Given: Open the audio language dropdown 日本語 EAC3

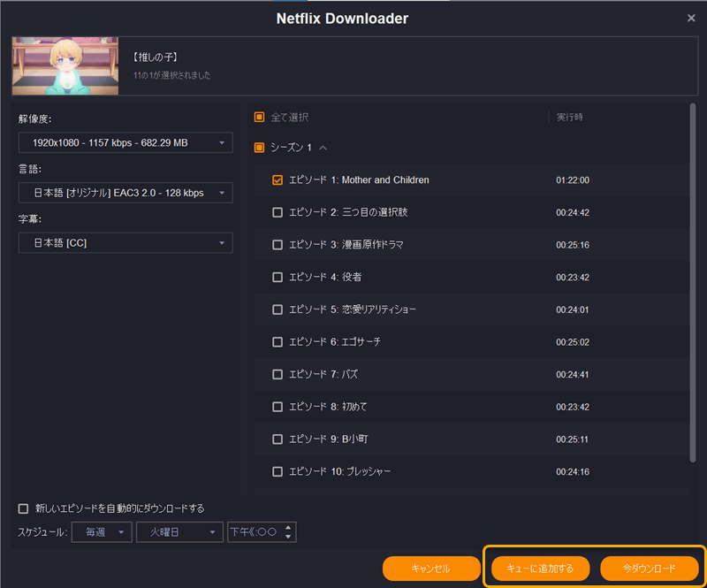Looking at the screenshot, I should tap(125, 193).
